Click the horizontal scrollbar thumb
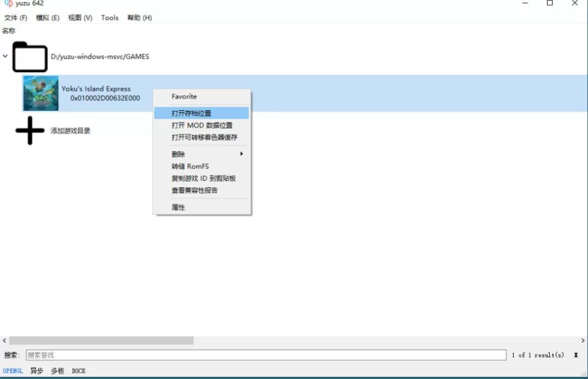 click(101, 340)
